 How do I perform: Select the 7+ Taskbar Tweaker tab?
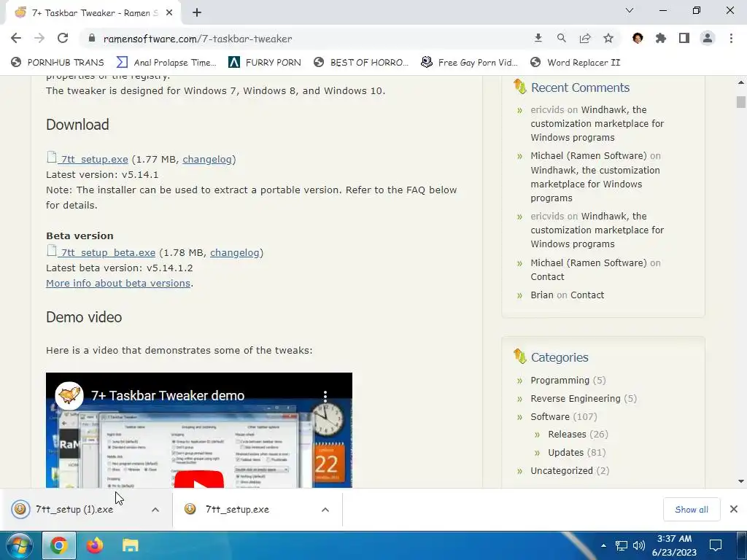(x=93, y=13)
